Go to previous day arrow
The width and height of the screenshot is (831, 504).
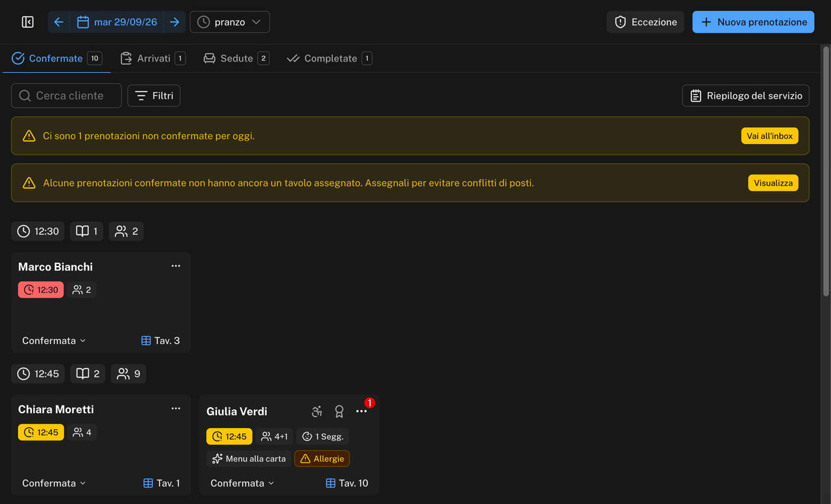point(58,22)
